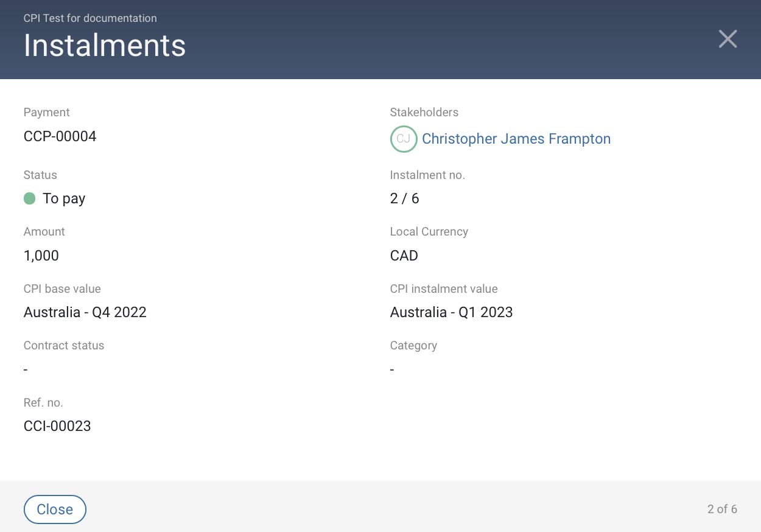761x532 pixels.
Task: Click the Payment field label
Action: (46, 112)
